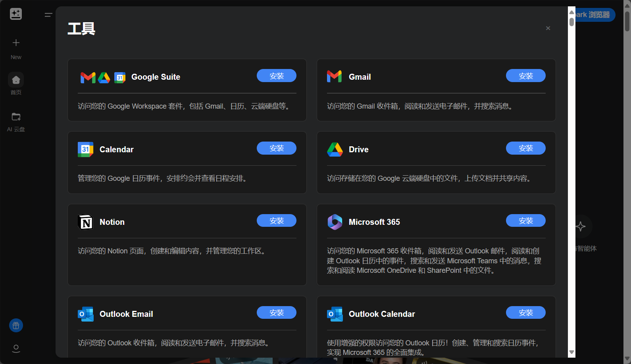Install the Drive tool
631x364 pixels.
click(526, 148)
